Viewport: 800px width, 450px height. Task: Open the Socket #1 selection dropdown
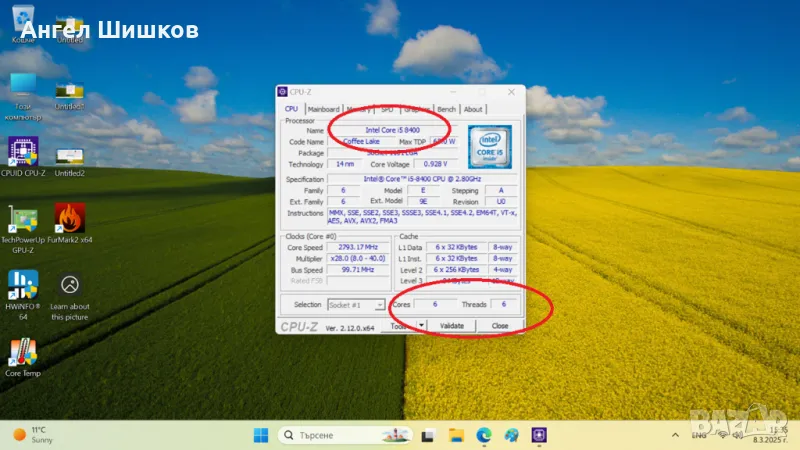pyautogui.click(x=356, y=304)
